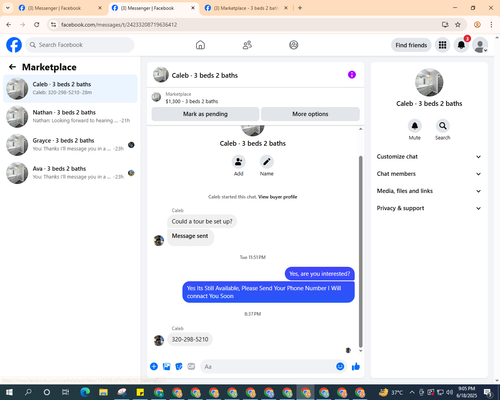The height and width of the screenshot is (400, 500).
Task: Open a new browser tab
Action: 300,8
